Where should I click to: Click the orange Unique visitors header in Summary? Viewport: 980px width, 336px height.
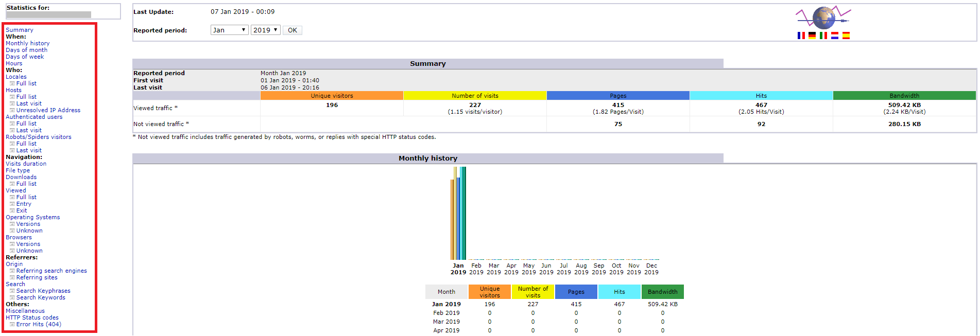point(332,96)
